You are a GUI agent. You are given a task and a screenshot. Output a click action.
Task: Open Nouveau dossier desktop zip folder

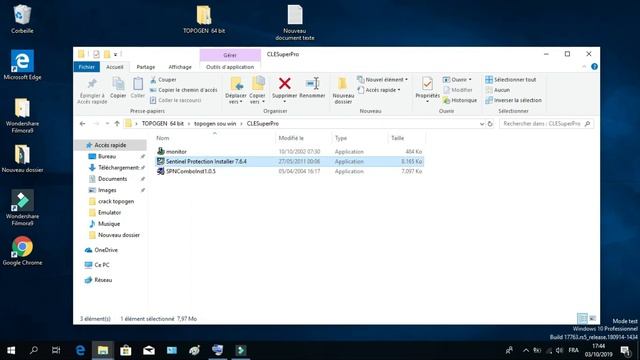click(x=22, y=158)
